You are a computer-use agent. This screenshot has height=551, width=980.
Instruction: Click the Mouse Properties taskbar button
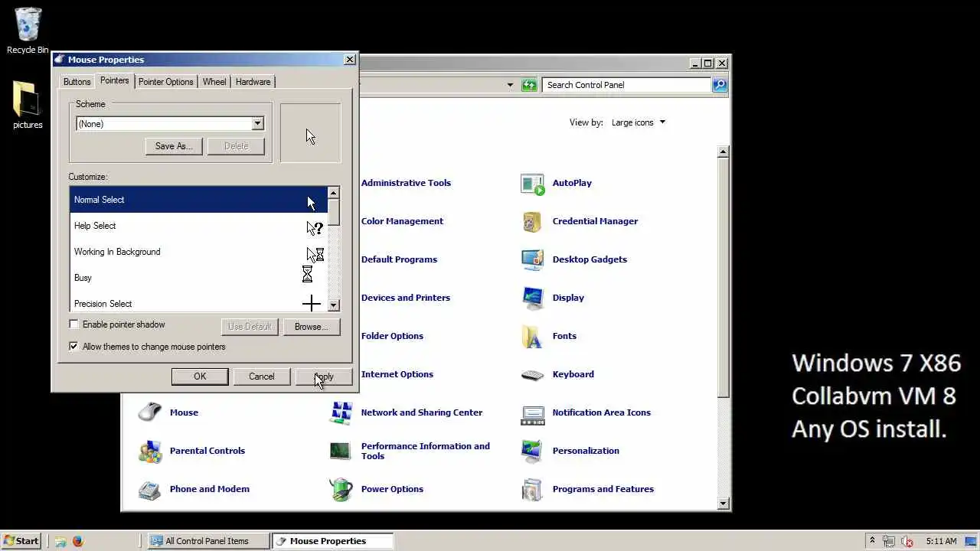[x=332, y=541]
